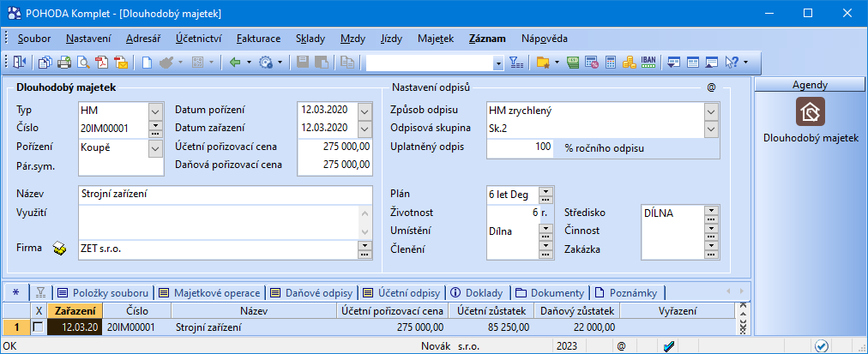Click the Účetní pořizovací cena input field
The width and height of the screenshot is (868, 354).
(x=335, y=147)
